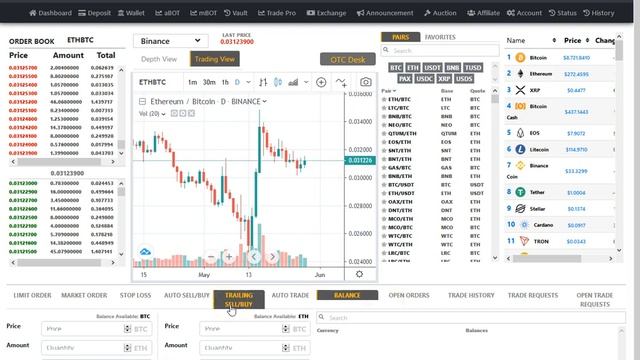The image size is (640, 360).
Task: Open the Limit Order tab
Action: click(32, 295)
